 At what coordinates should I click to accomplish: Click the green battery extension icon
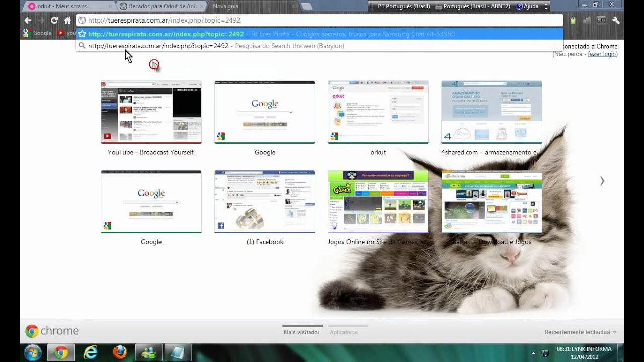tap(573, 21)
